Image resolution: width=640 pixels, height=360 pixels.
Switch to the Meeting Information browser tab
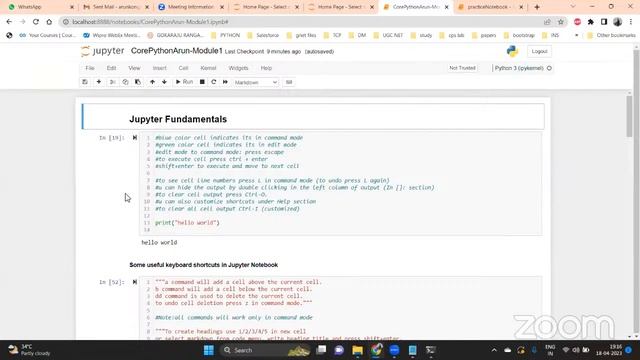191,7
